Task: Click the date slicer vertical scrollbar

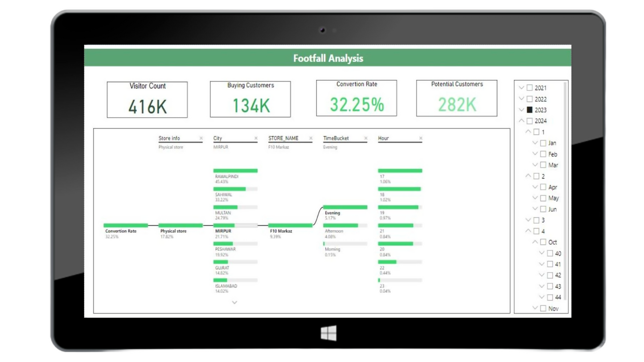Action: tap(566, 192)
